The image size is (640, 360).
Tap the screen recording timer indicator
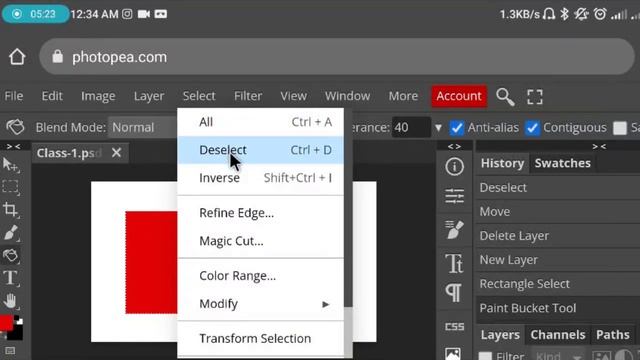point(36,14)
